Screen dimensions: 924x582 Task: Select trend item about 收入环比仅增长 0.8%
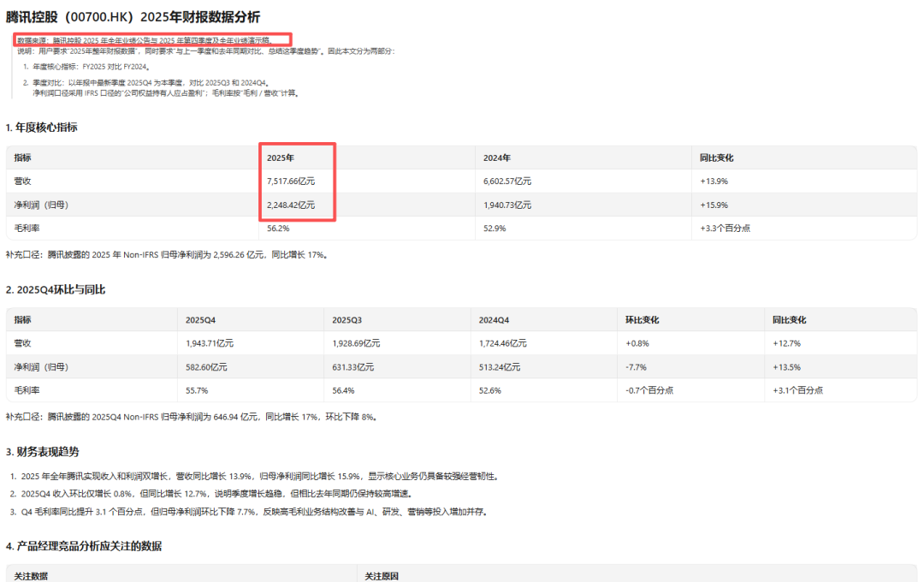coord(217,494)
